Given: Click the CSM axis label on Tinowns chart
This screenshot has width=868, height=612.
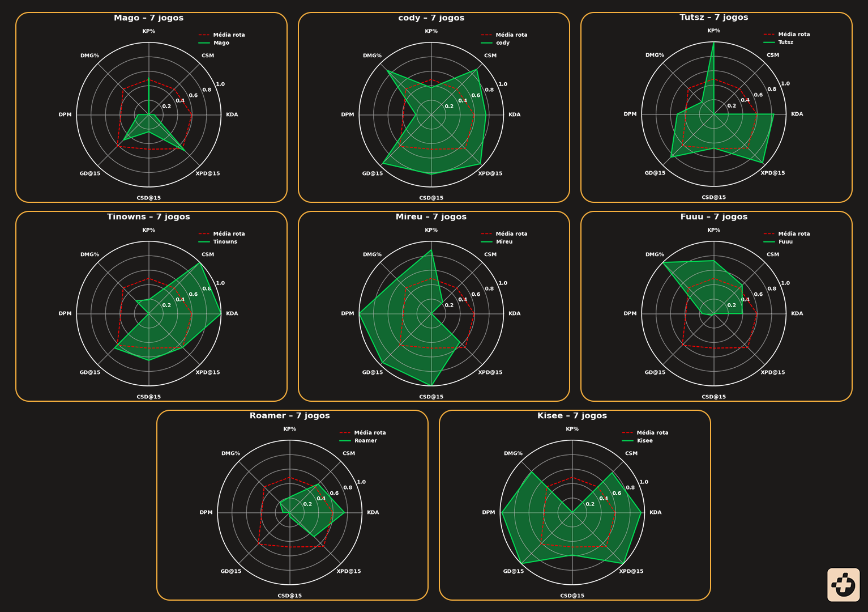Looking at the screenshot, I should tap(208, 255).
